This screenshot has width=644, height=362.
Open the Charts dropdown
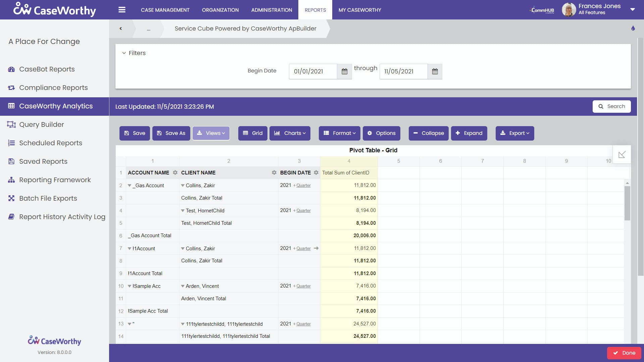click(290, 133)
